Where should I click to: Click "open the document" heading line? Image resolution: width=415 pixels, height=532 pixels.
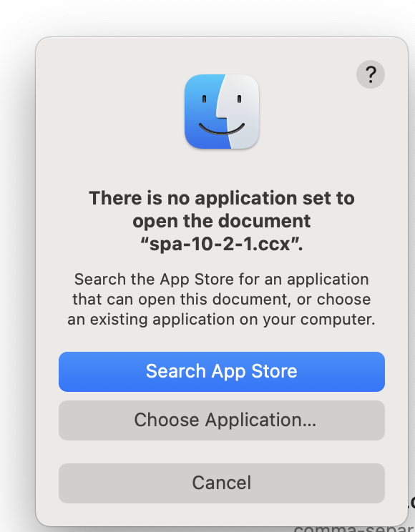pos(222,221)
